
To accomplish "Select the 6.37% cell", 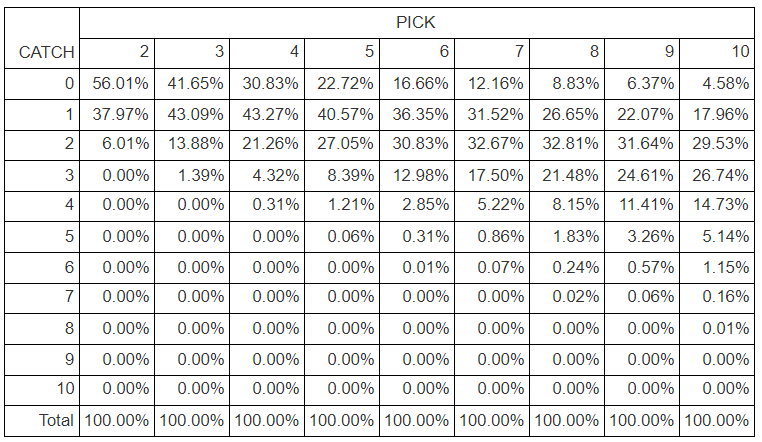I will tap(642, 84).
